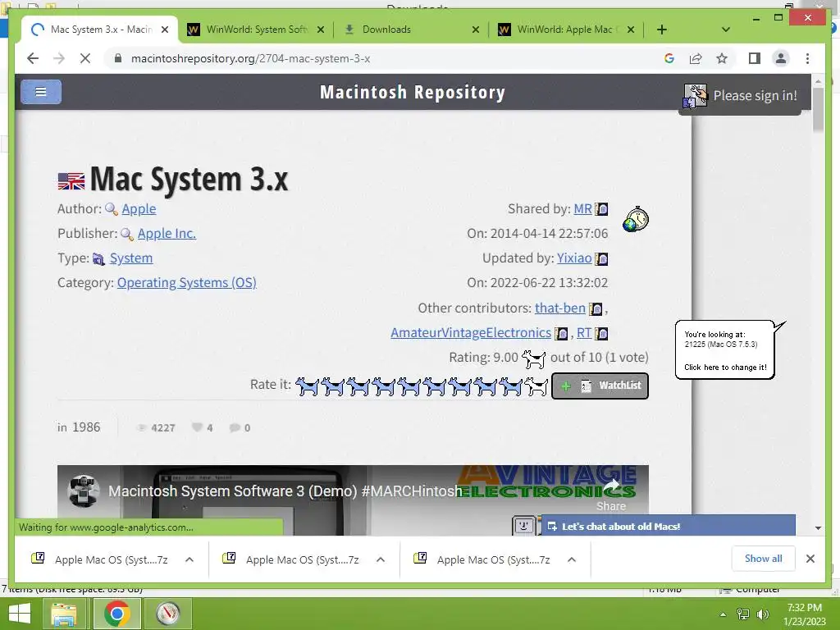840x630 pixels.
Task: Click the UK/US flag language icon
Action: (71, 181)
